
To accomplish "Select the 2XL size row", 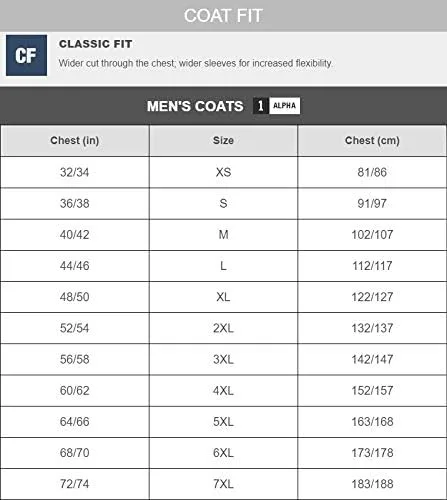I will [223, 328].
